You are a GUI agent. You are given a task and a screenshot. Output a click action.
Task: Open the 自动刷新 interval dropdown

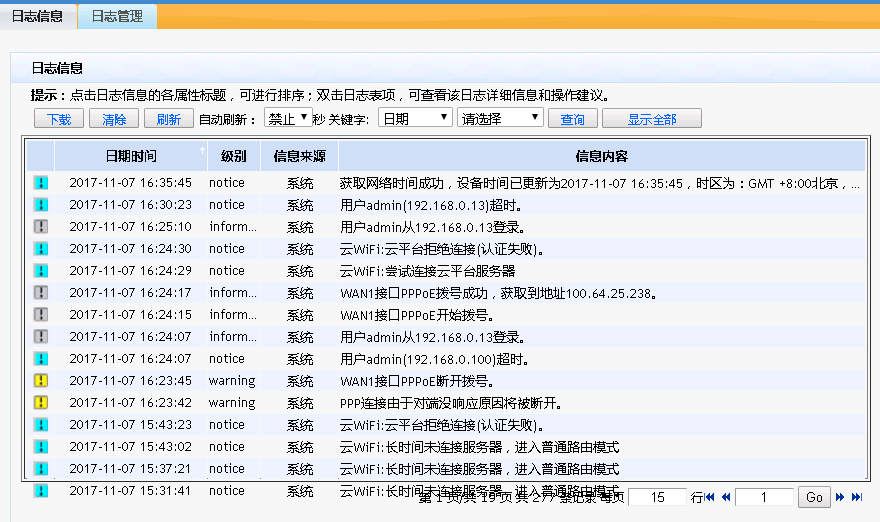pyautogui.click(x=287, y=119)
